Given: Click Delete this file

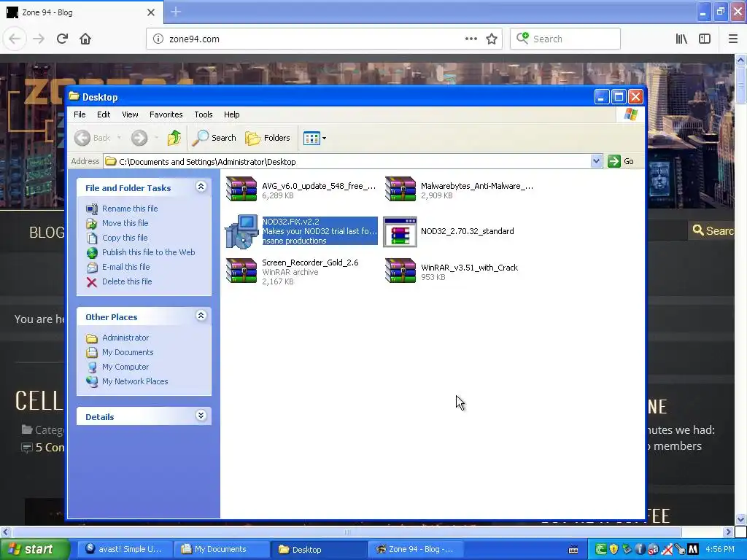Looking at the screenshot, I should tap(127, 281).
